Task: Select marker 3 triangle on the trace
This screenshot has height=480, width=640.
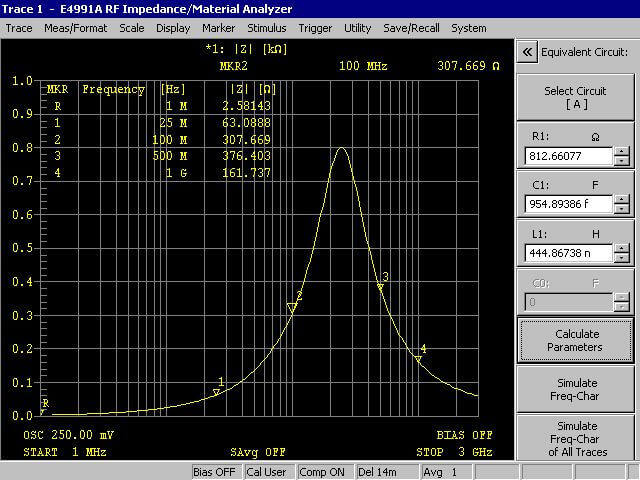Action: [x=380, y=288]
